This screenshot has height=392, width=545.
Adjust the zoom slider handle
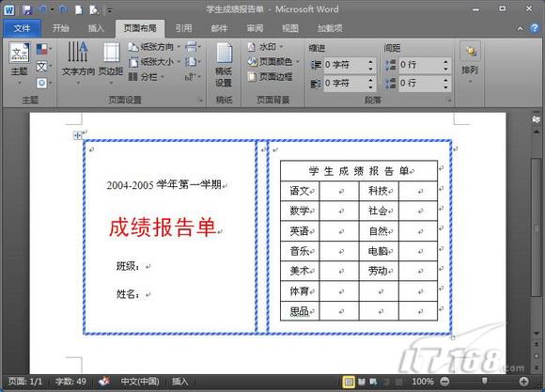484,382
